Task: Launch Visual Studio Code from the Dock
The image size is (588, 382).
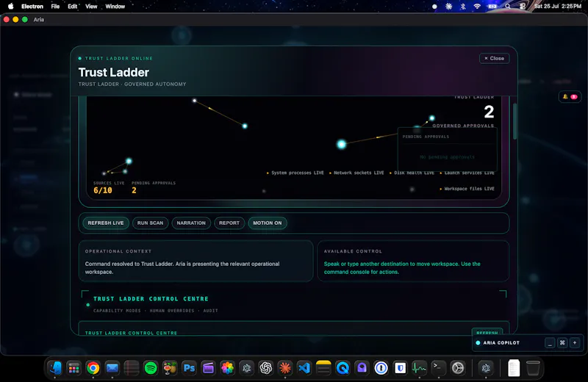Action: tap(304, 368)
